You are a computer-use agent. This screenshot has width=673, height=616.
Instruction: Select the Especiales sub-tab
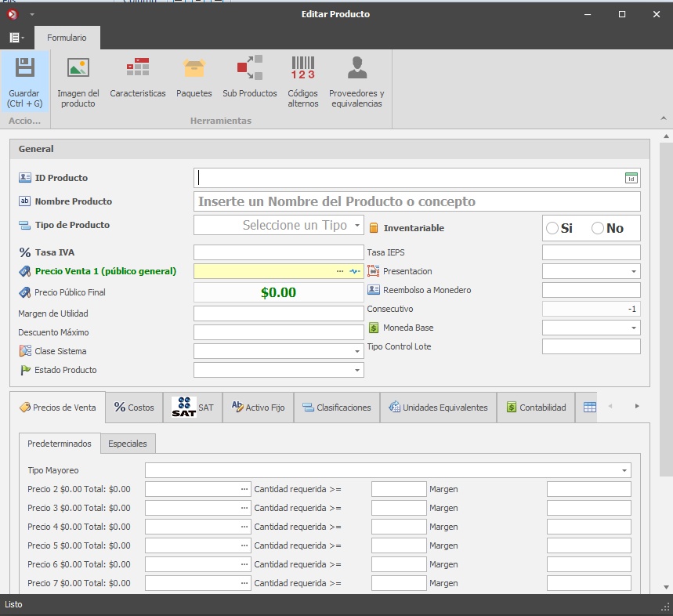click(x=128, y=444)
